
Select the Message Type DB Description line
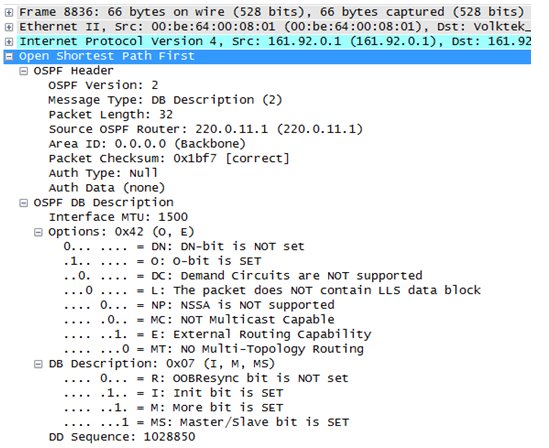[x=165, y=100]
